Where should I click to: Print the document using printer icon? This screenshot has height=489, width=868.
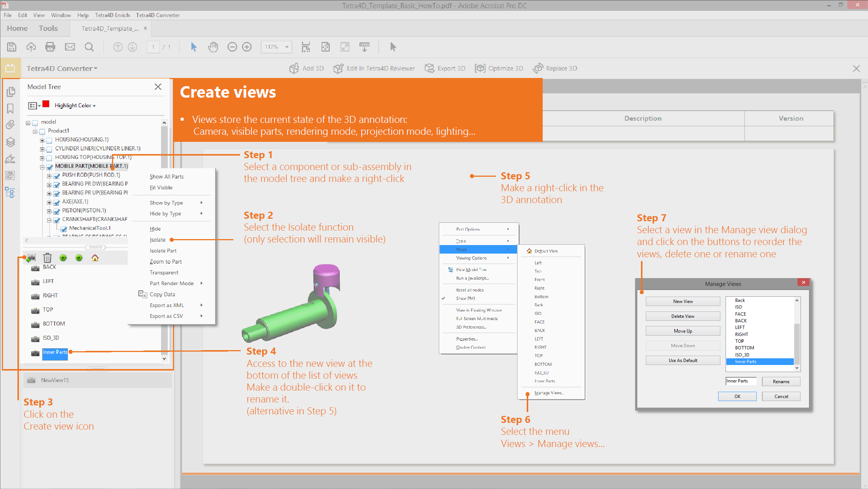pos(50,47)
